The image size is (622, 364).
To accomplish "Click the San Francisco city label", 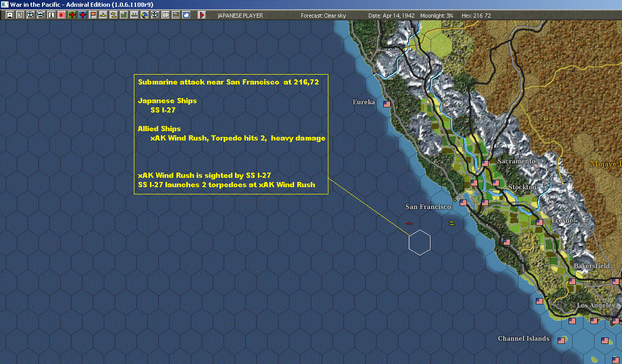I will tap(428, 206).
